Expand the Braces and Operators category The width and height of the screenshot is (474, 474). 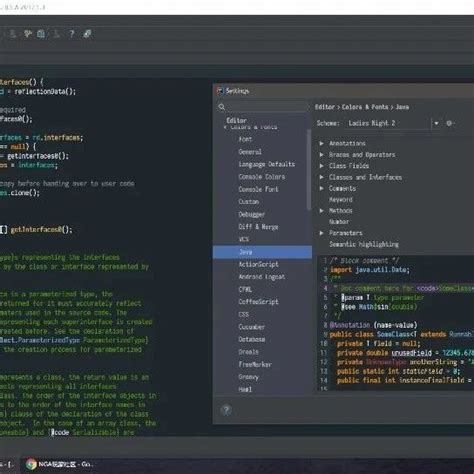pos(321,155)
